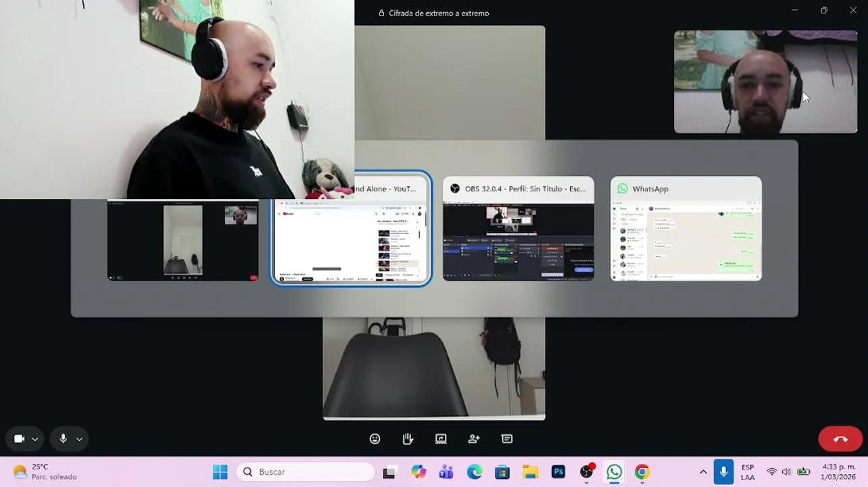
Task: Turn off the camera in the call
Action: point(20,439)
